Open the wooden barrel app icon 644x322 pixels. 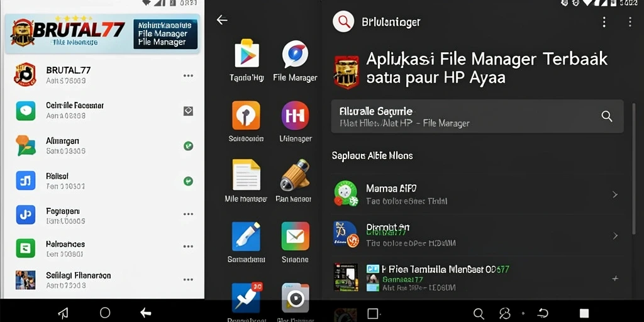[295, 175]
